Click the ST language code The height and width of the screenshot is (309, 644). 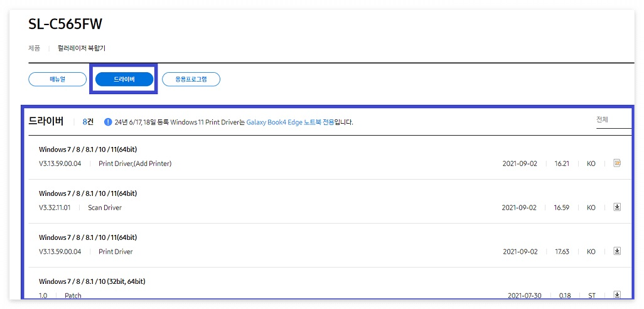coord(591,295)
